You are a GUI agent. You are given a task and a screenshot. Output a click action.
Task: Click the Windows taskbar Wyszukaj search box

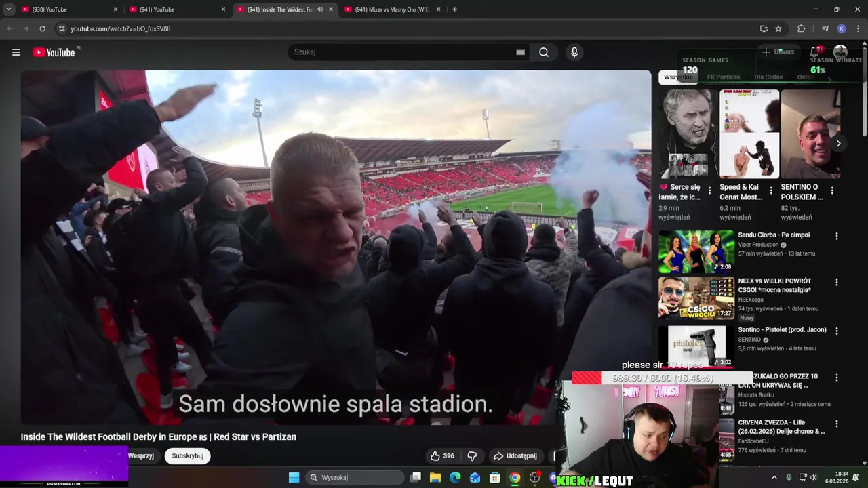(355, 477)
